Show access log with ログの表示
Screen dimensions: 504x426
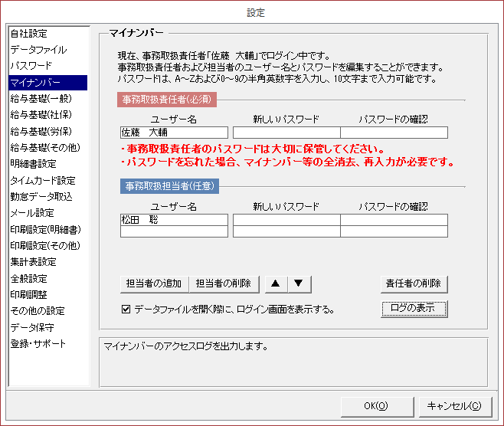click(414, 309)
